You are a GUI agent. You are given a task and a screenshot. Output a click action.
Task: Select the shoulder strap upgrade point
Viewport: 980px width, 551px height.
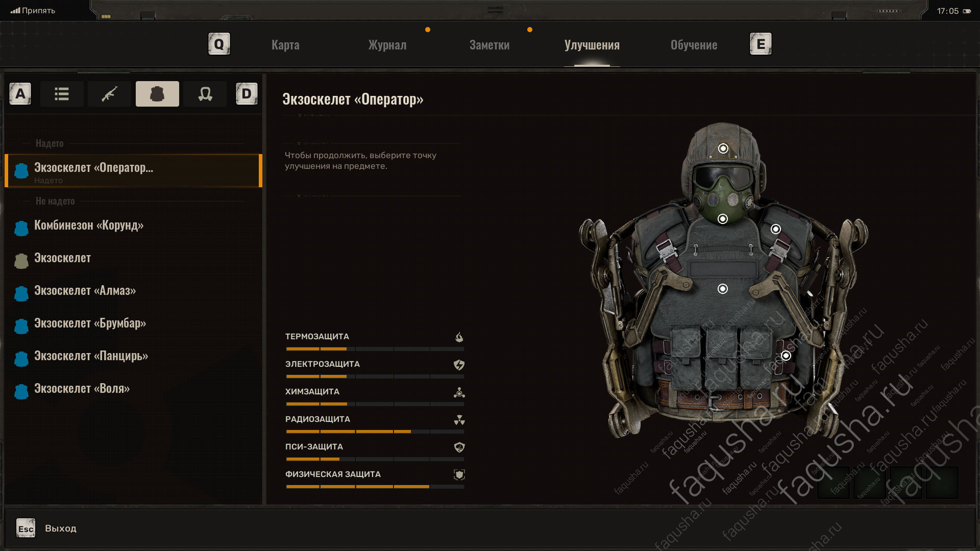pyautogui.click(x=776, y=229)
